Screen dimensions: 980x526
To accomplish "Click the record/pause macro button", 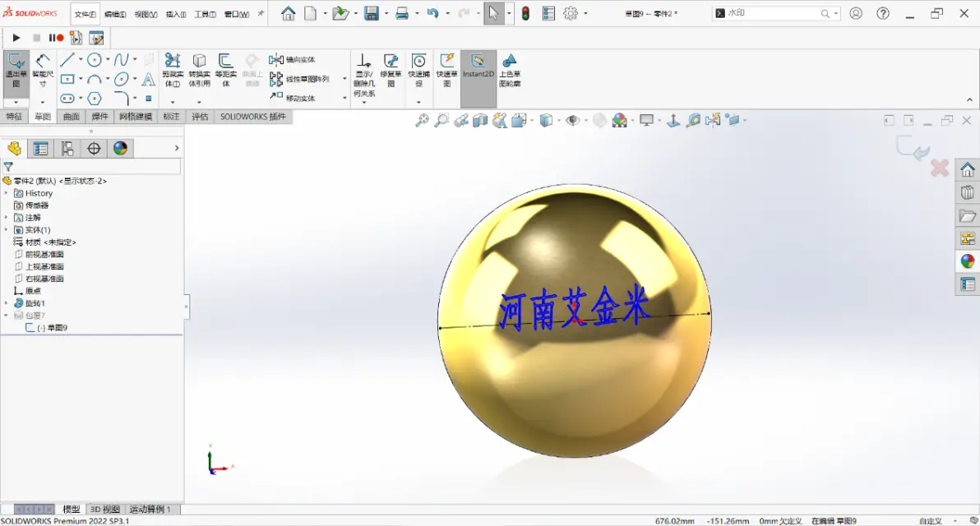I will [x=56, y=38].
